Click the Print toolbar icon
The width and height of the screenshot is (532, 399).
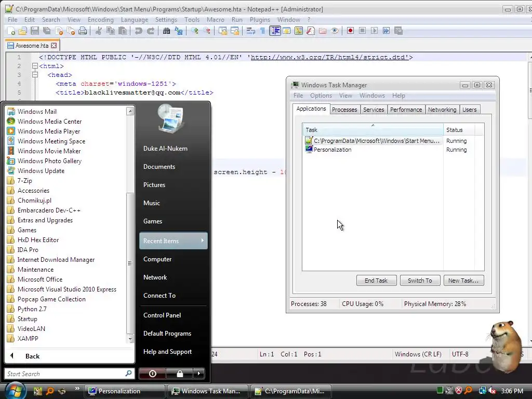pyautogui.click(x=83, y=31)
